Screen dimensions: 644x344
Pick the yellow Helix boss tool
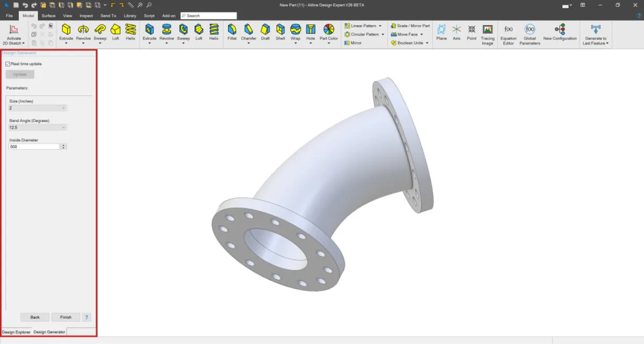(130, 32)
